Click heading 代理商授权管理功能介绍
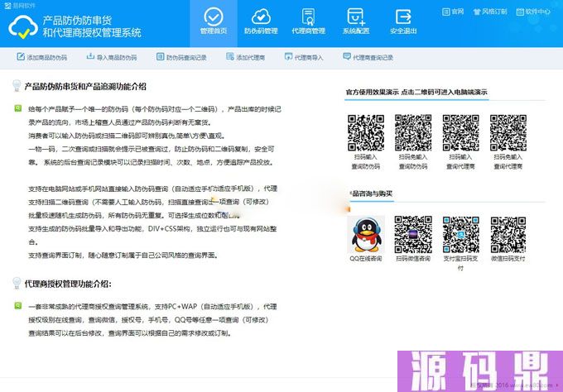Screen dimensions: 563x392 point(68,284)
